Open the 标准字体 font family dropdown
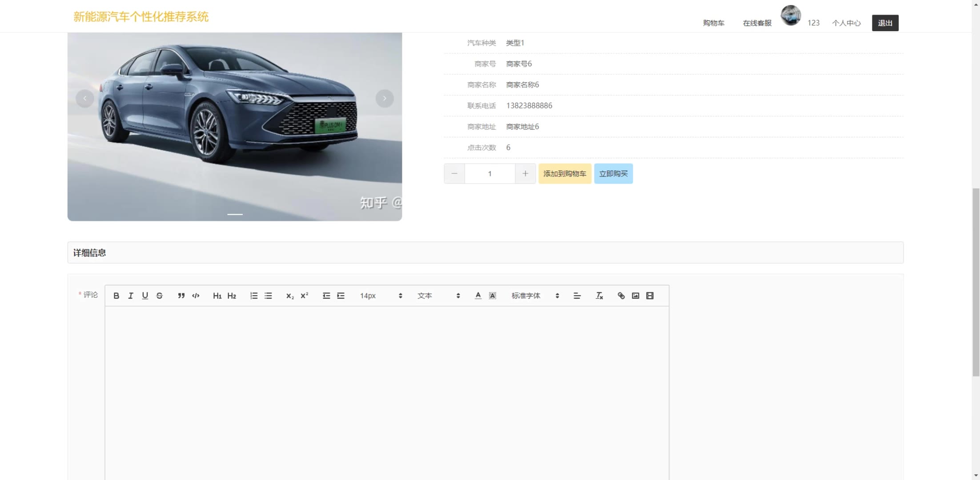This screenshot has width=980, height=480. [535, 296]
